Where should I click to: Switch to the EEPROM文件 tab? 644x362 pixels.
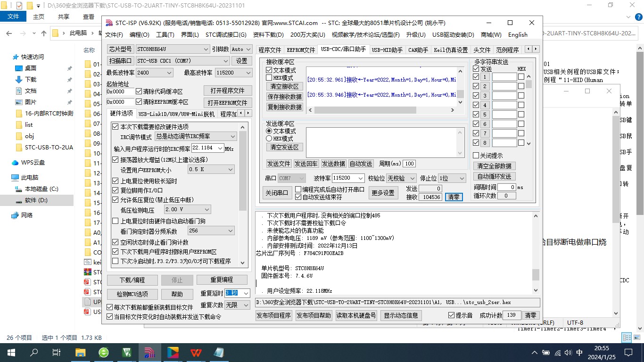(301, 50)
